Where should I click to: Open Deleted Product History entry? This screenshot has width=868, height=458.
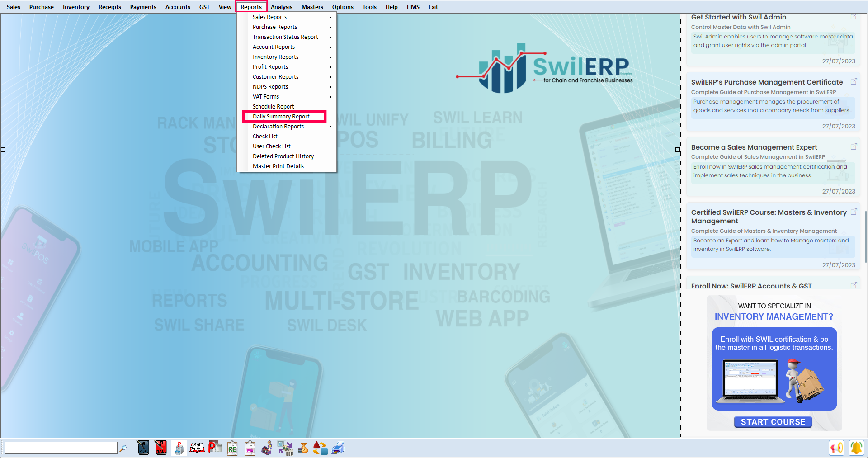coord(287,156)
